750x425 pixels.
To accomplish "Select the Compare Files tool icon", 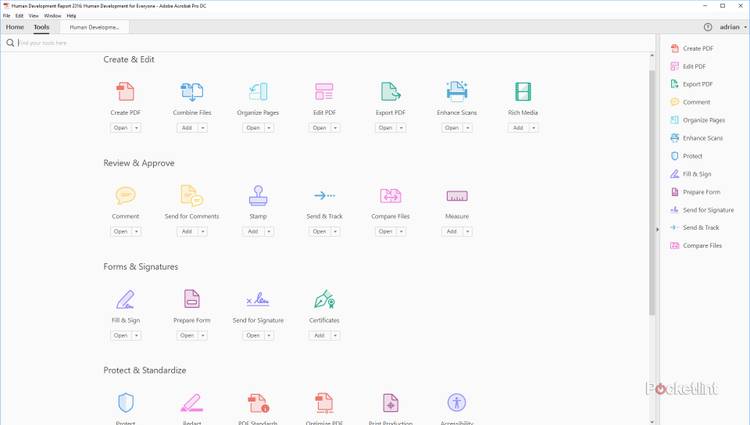I will point(390,195).
